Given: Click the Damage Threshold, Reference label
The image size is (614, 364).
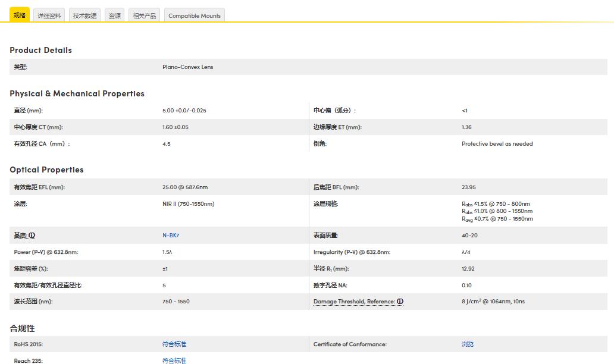Looking at the screenshot, I should point(354,302).
